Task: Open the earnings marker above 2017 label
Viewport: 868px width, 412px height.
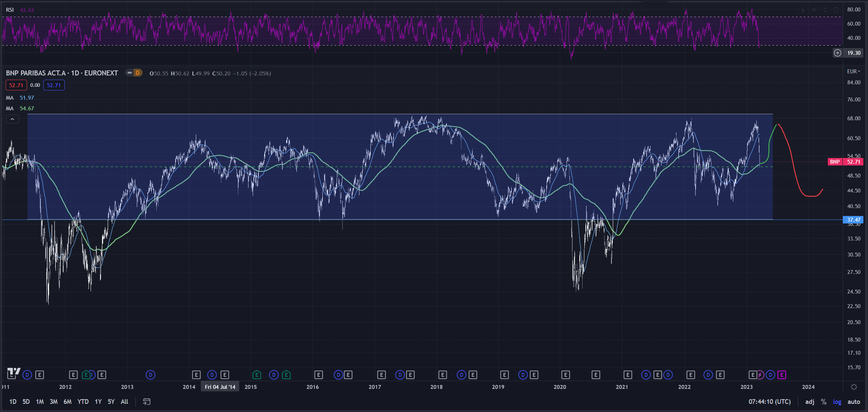Action: pyautogui.click(x=381, y=375)
